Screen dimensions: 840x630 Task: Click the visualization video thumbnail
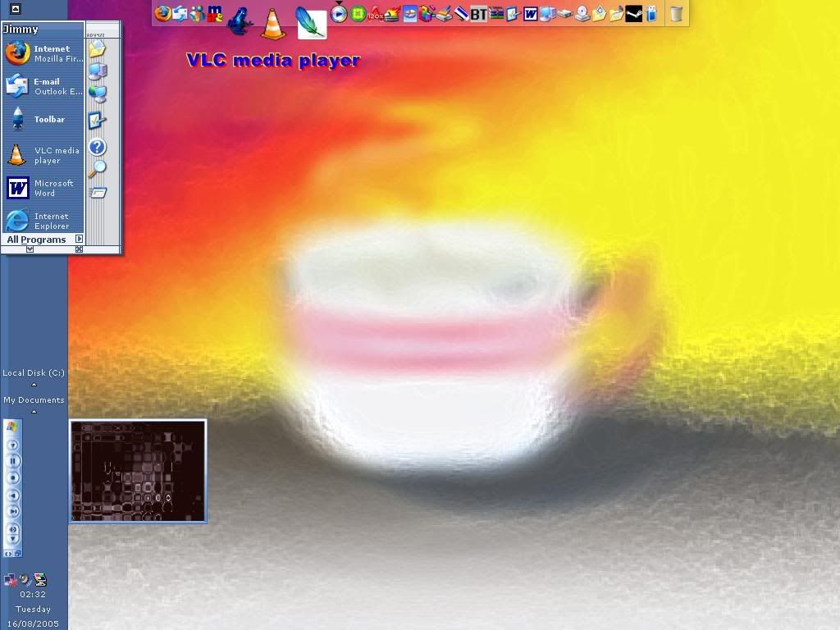(138, 471)
